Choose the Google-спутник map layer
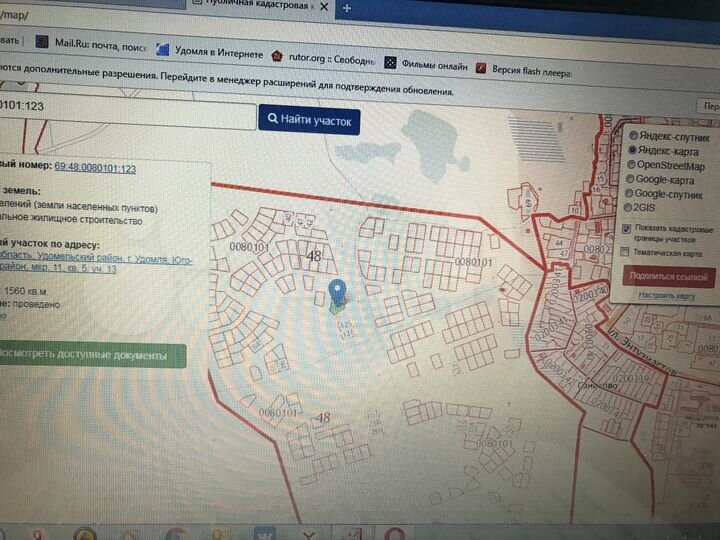The image size is (720, 540). pyautogui.click(x=630, y=193)
